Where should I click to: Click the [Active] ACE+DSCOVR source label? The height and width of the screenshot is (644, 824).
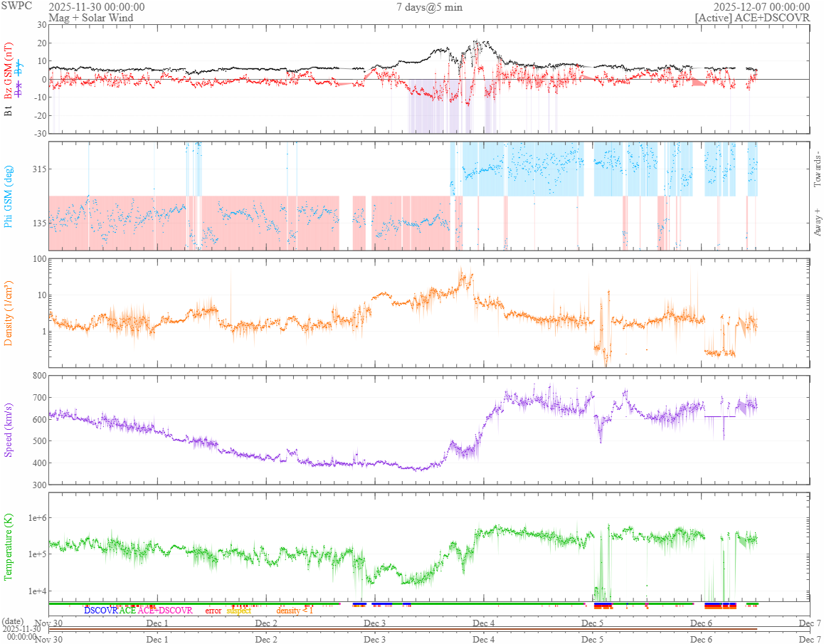tap(753, 17)
